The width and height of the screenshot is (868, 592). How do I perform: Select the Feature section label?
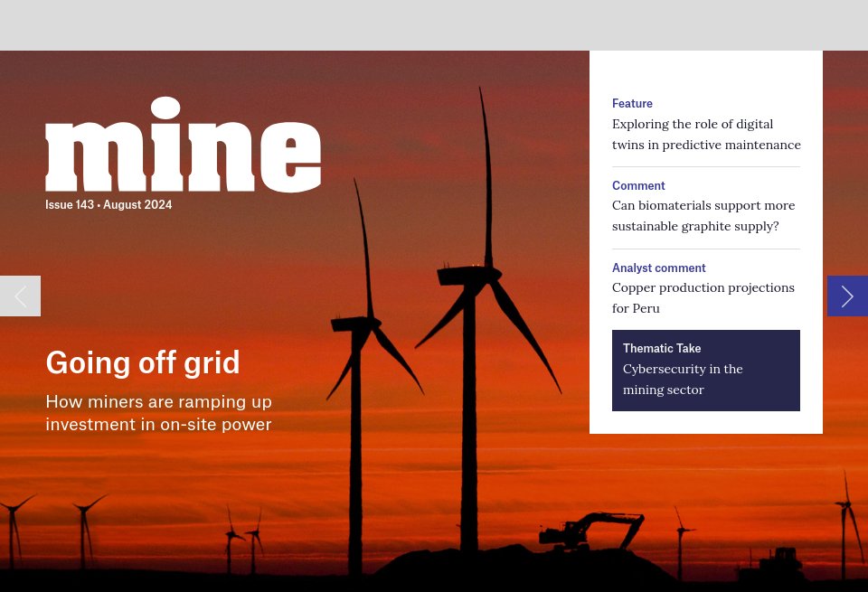point(632,103)
